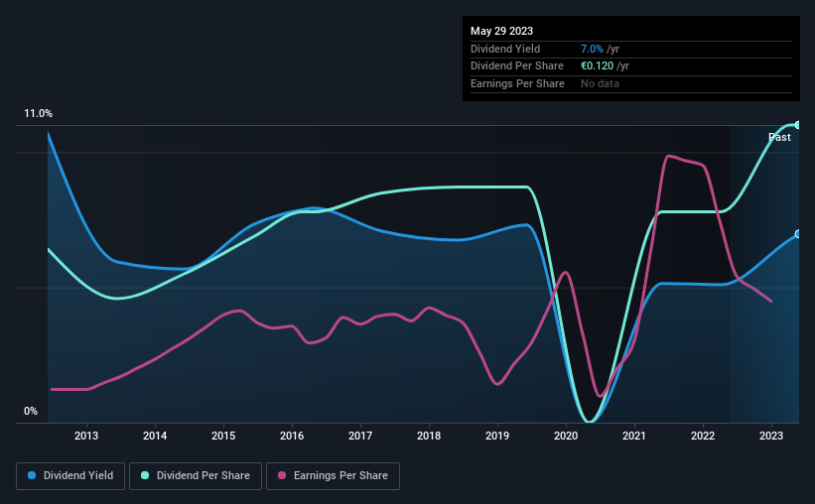815x504 pixels.
Task: Click the pink Earnings Per Share legend dot
Action: point(282,476)
